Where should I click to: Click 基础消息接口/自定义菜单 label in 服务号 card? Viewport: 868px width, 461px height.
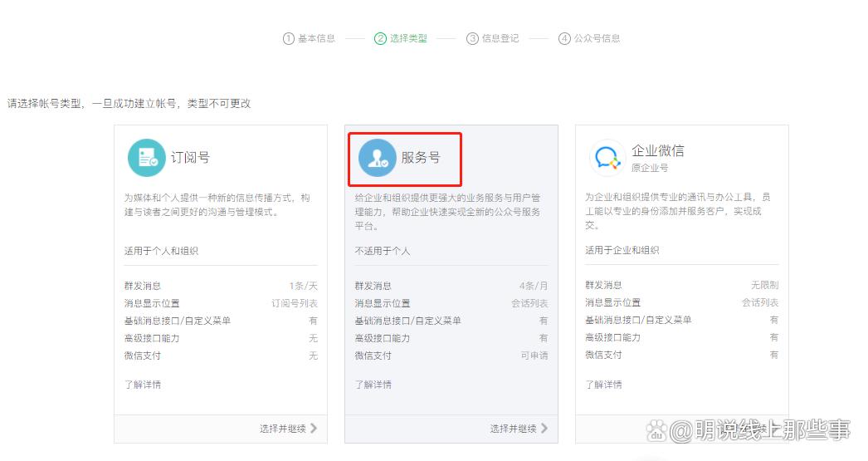click(x=408, y=321)
